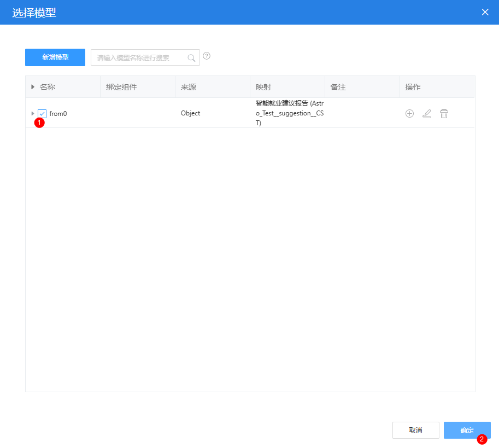Click the add child icon in from0 row
Screen dimensions: 499x448
[409, 114]
